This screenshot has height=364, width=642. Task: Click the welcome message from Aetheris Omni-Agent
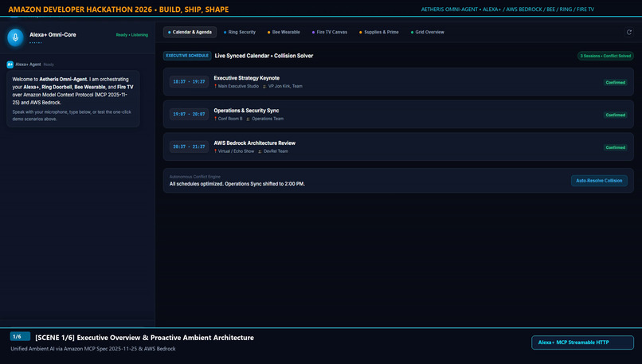pos(72,99)
